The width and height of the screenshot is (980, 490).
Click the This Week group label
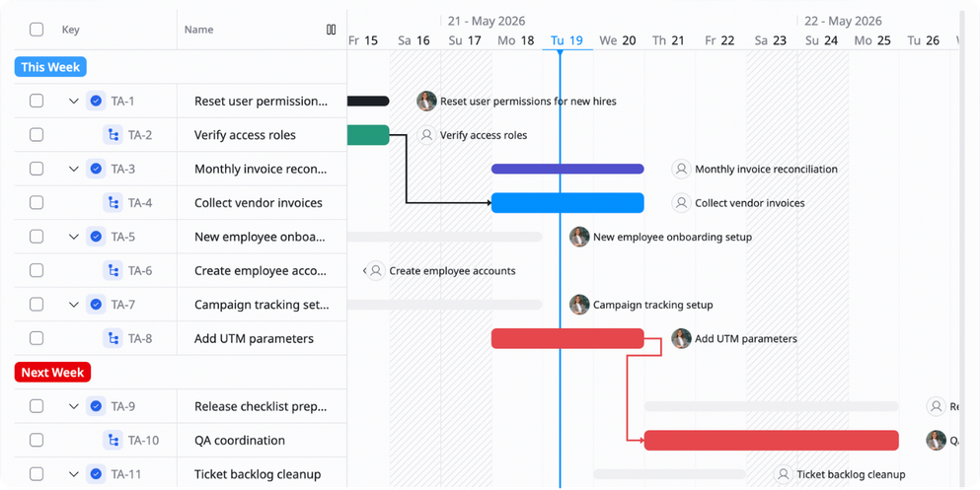pyautogui.click(x=50, y=67)
